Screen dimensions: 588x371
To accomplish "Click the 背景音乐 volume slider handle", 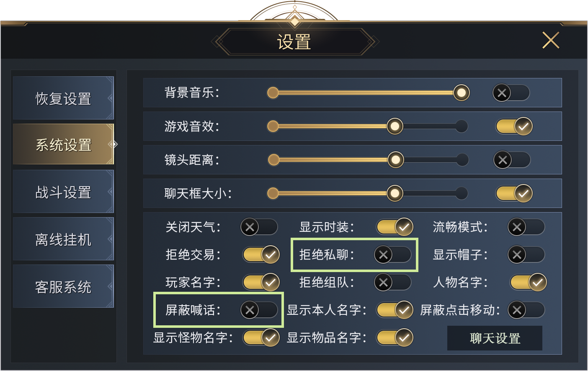I will click(x=461, y=93).
